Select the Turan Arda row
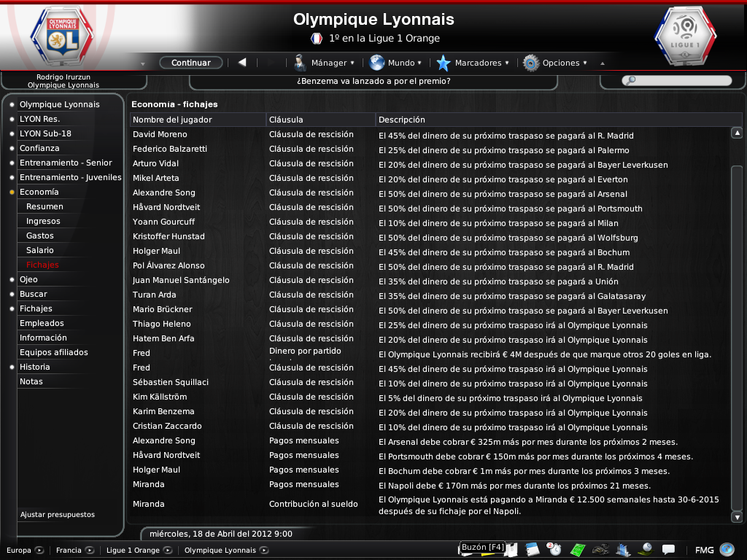The image size is (747, 560). pyautogui.click(x=430, y=295)
